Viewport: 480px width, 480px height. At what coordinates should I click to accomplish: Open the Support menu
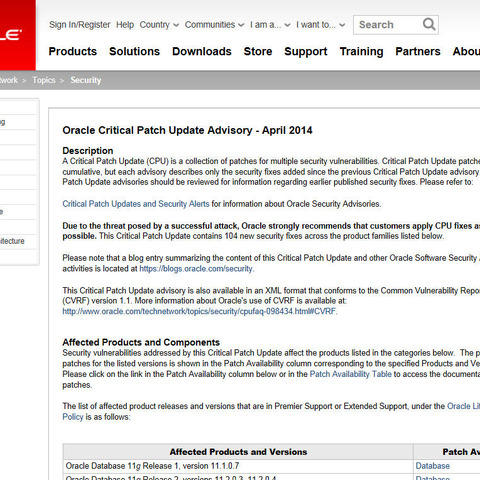pos(306,52)
